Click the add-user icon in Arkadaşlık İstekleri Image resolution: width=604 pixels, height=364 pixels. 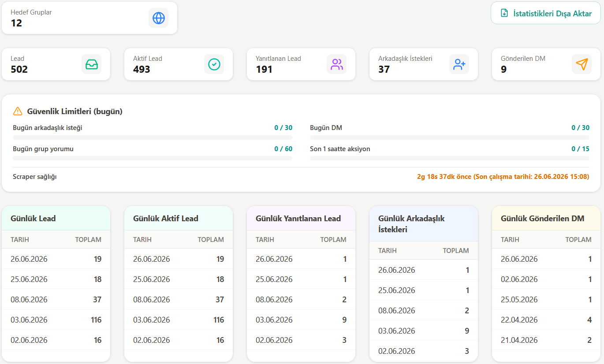point(459,64)
